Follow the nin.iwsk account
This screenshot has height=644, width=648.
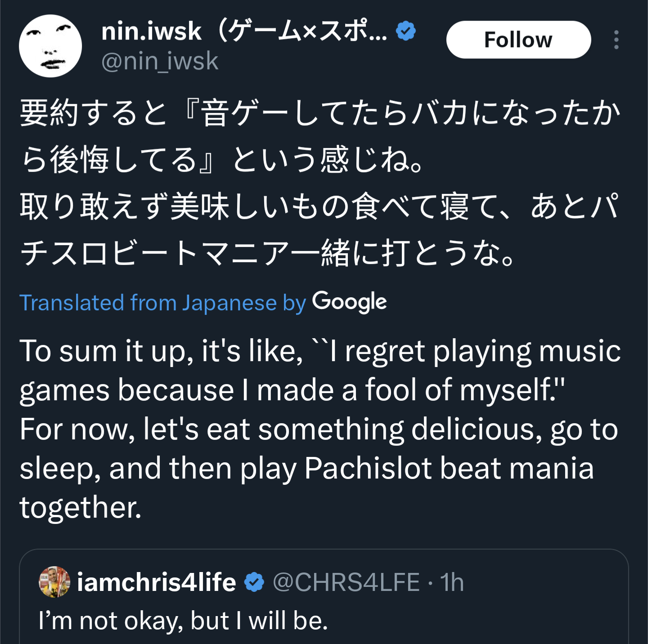[x=518, y=40]
